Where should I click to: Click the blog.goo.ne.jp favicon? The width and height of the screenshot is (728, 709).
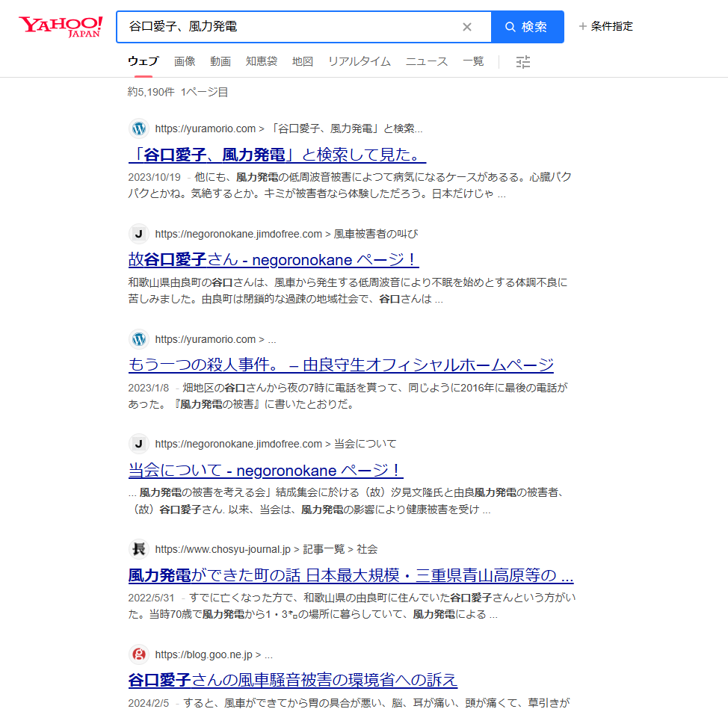pyautogui.click(x=139, y=654)
